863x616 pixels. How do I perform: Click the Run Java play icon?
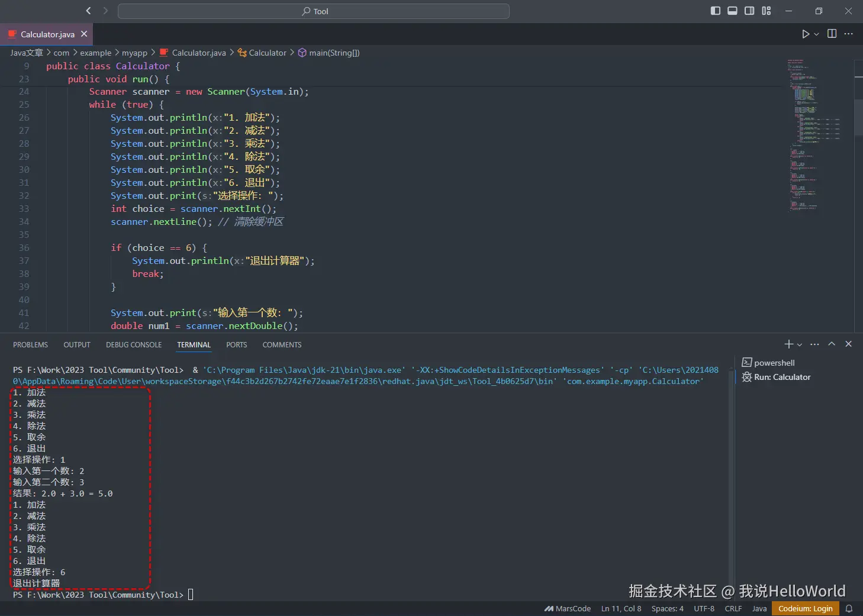click(x=805, y=34)
